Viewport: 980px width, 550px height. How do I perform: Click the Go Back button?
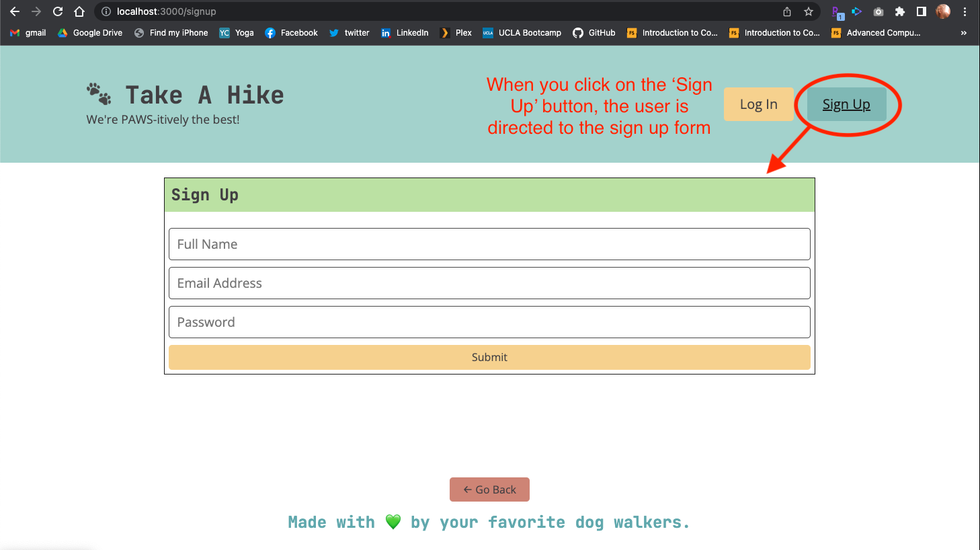coord(489,489)
